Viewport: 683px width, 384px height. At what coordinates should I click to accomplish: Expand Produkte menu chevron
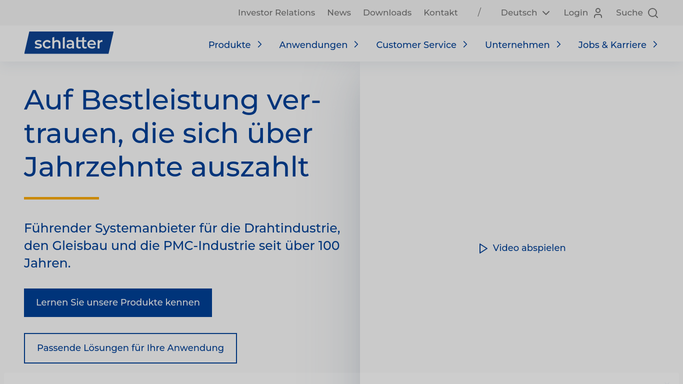click(x=260, y=44)
